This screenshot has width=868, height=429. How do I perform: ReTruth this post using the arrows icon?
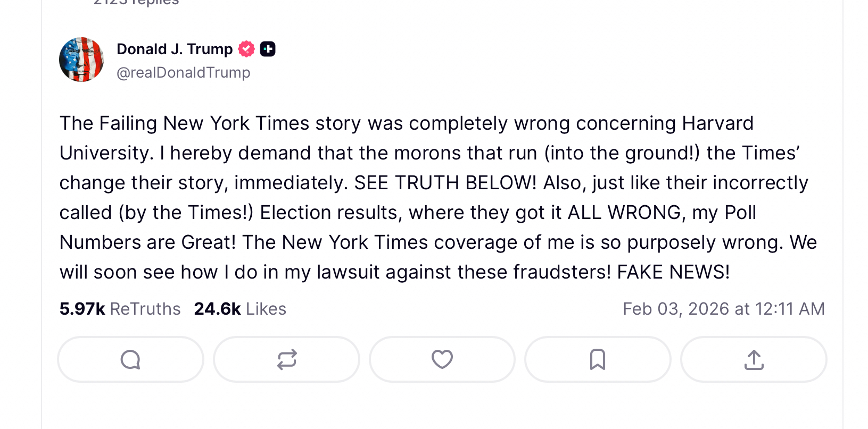(x=286, y=360)
